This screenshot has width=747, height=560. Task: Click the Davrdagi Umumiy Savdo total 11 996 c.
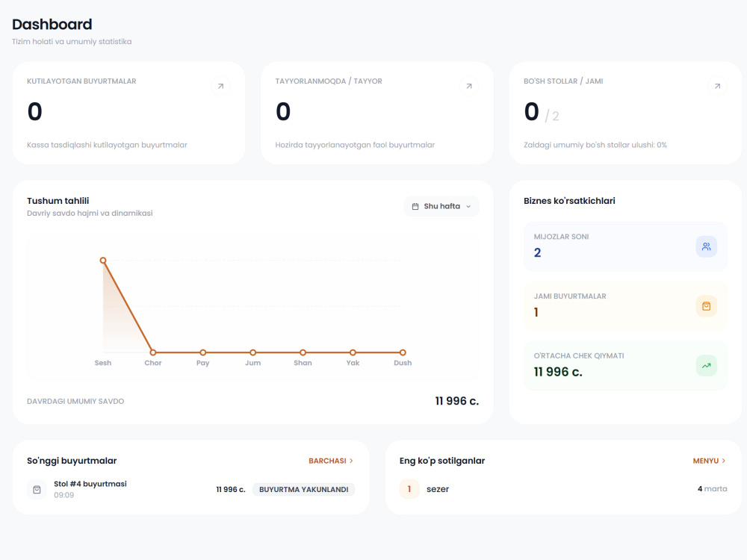pos(457,401)
